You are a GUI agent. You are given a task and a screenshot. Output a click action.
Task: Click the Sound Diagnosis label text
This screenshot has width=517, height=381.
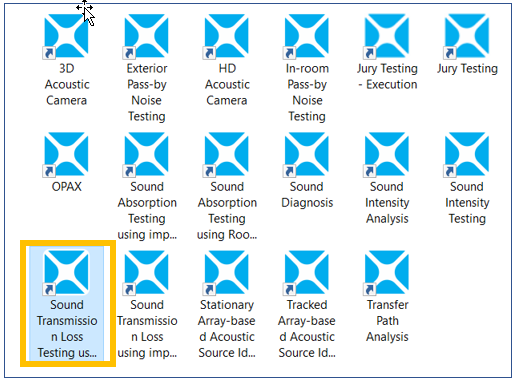[x=307, y=195]
